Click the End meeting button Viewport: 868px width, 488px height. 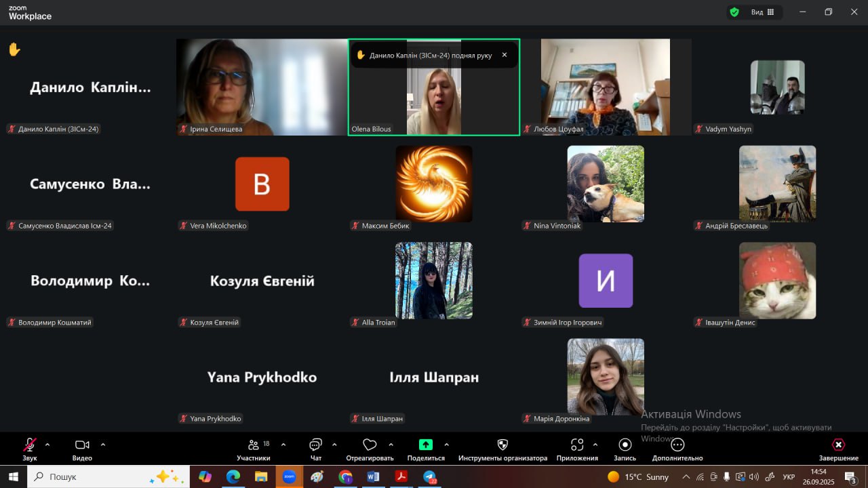pyautogui.click(x=838, y=445)
